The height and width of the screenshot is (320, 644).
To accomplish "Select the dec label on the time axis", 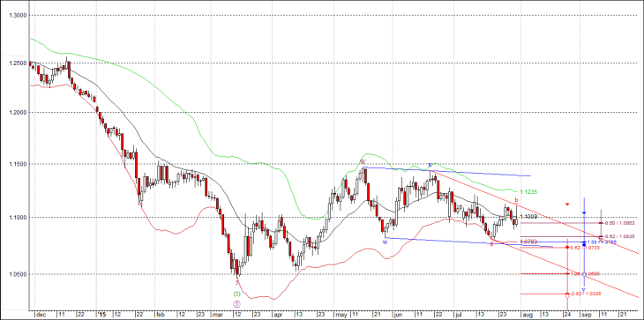I will pyautogui.click(x=41, y=314).
